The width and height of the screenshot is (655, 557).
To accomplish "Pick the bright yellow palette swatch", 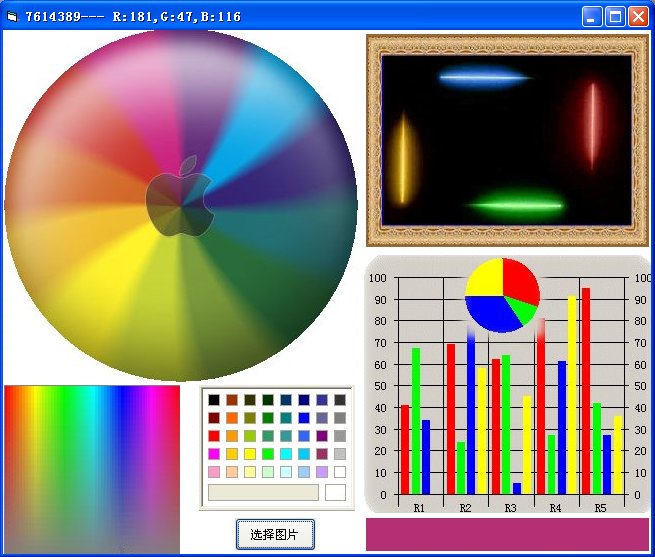I will pyautogui.click(x=250, y=454).
